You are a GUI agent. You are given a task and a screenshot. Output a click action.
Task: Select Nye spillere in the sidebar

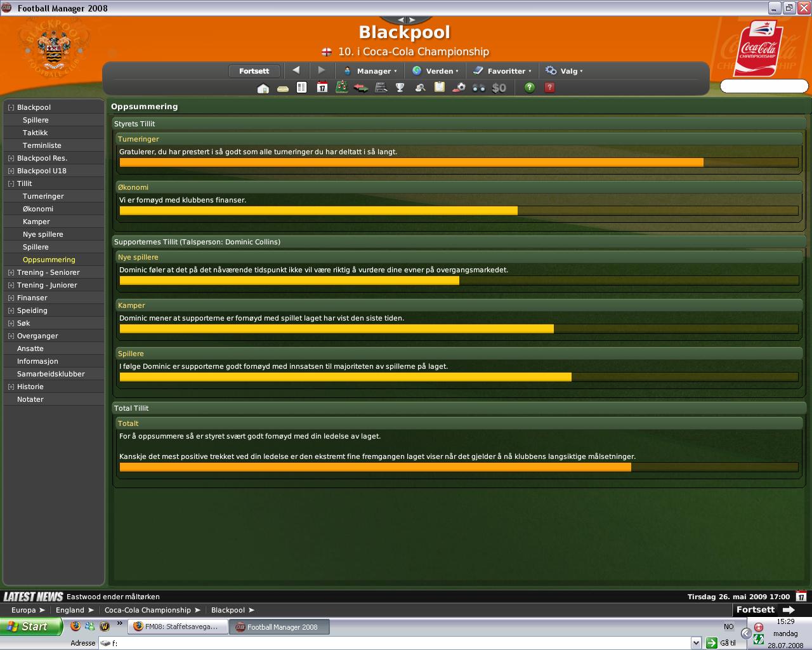43,234
